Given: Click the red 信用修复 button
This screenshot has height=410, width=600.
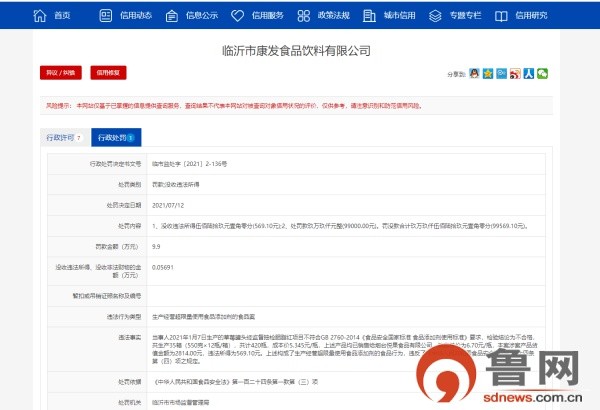Looking at the screenshot, I should click(x=108, y=73).
